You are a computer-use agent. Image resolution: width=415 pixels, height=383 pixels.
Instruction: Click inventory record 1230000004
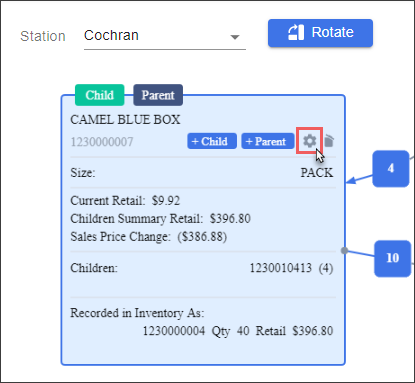click(x=174, y=331)
